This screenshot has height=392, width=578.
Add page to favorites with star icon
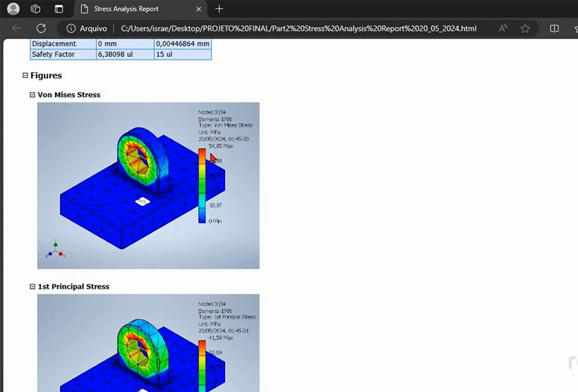pyautogui.click(x=525, y=28)
